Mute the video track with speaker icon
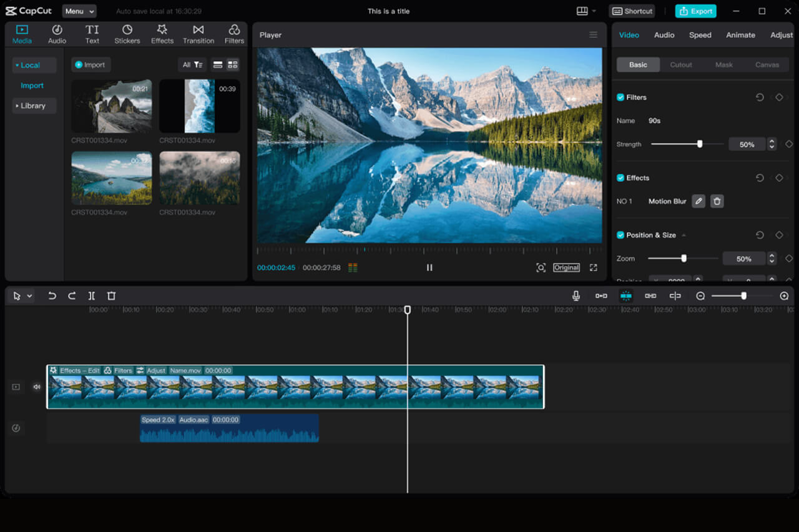The width and height of the screenshot is (799, 532). pos(37,387)
